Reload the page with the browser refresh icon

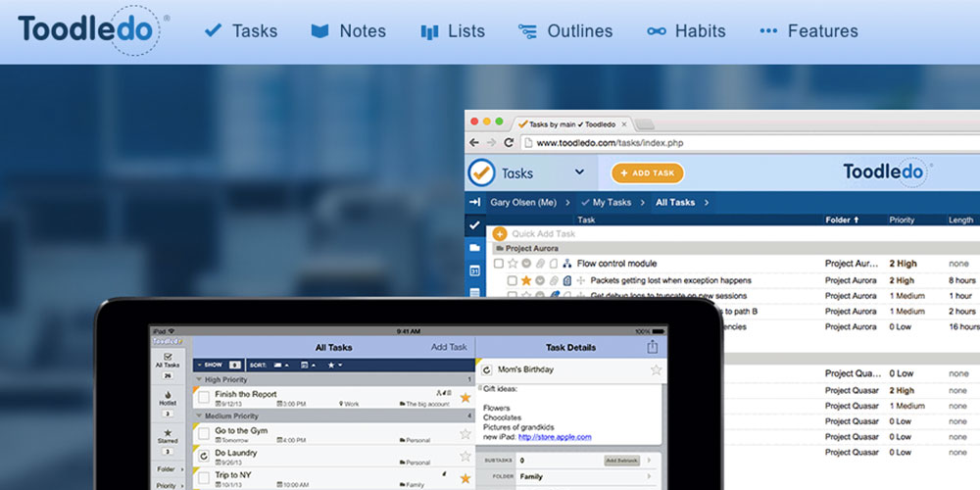click(x=509, y=142)
